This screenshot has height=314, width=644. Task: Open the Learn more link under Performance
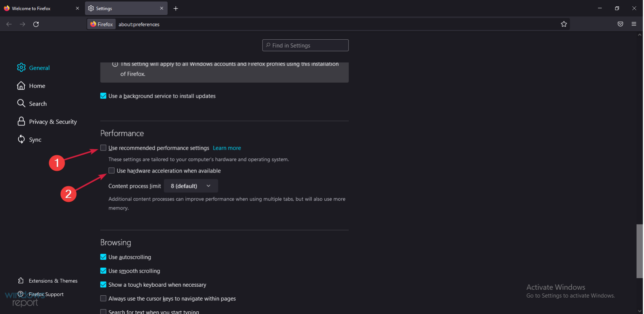227,148
